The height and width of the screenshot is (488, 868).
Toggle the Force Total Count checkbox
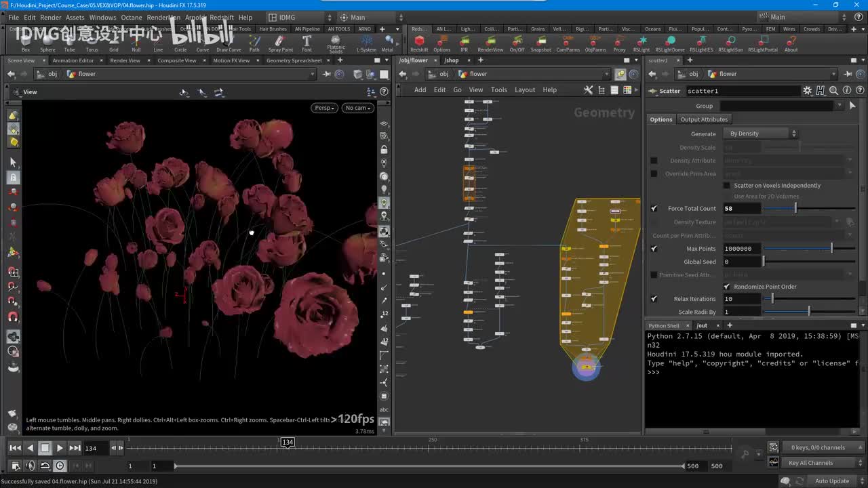654,209
